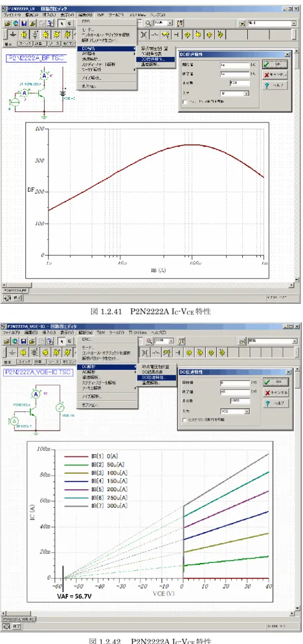Click the paste clipboard icon in VCE-IC window
The width and height of the screenshot is (303, 644).
pos(50,341)
